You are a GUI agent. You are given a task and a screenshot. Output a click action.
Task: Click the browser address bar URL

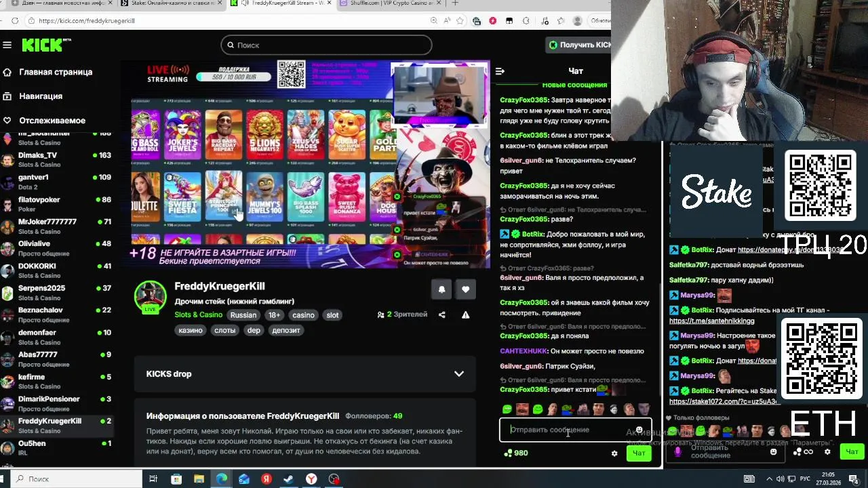(x=87, y=21)
